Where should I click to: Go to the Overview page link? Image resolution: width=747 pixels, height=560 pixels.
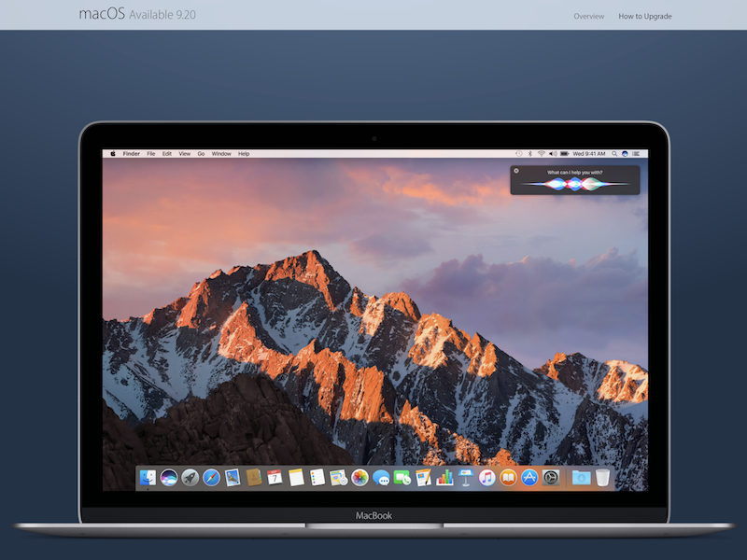(588, 16)
